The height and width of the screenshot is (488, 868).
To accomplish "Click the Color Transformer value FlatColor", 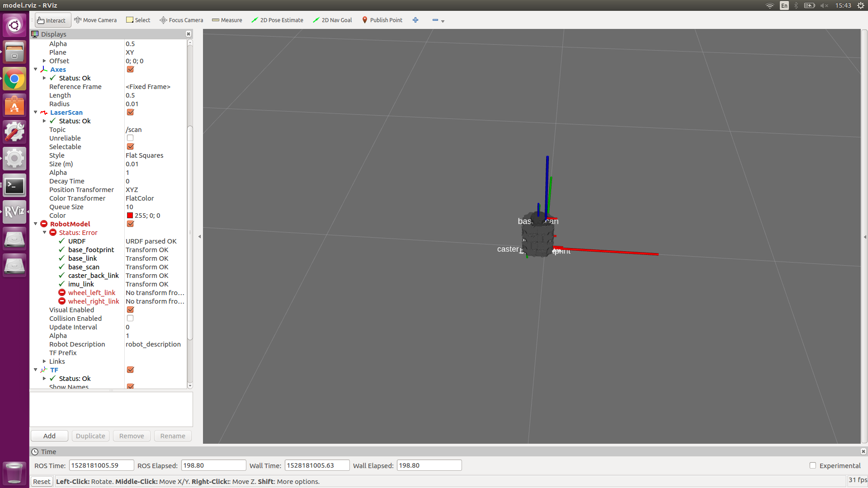I will tap(140, 198).
